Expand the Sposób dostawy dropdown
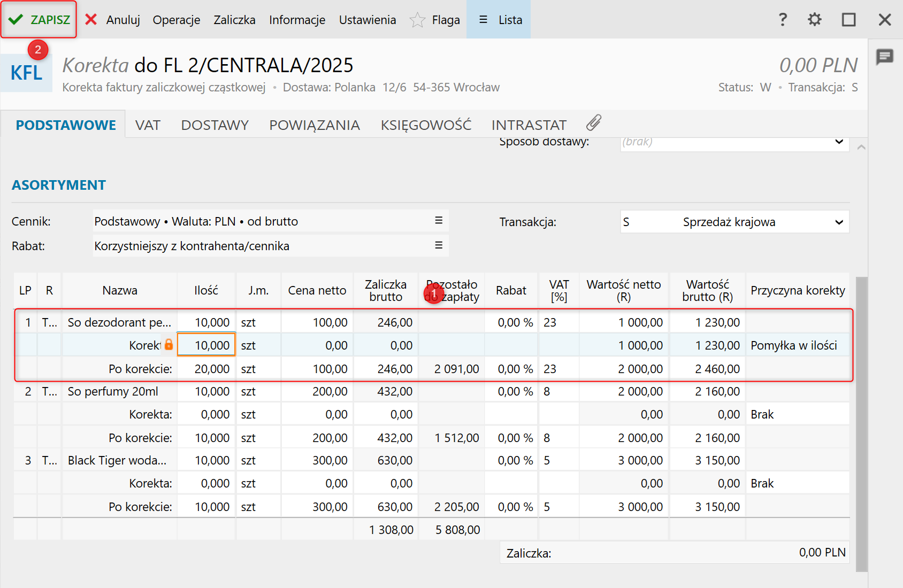The width and height of the screenshot is (903, 588). tap(839, 142)
